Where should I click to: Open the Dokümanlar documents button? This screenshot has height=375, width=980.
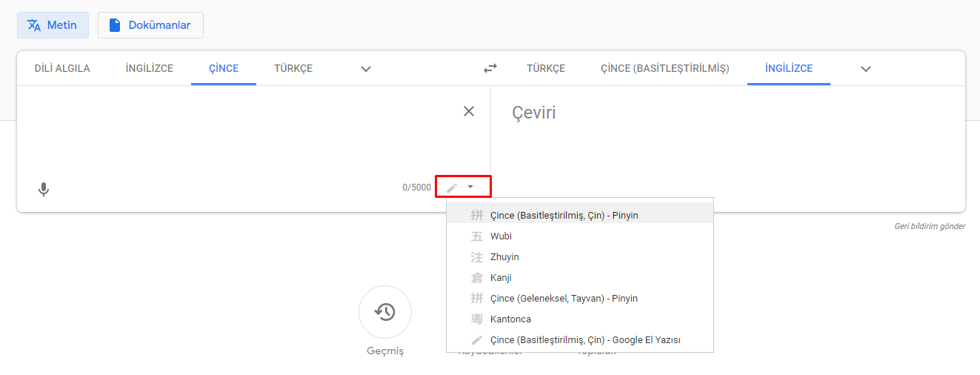point(150,25)
